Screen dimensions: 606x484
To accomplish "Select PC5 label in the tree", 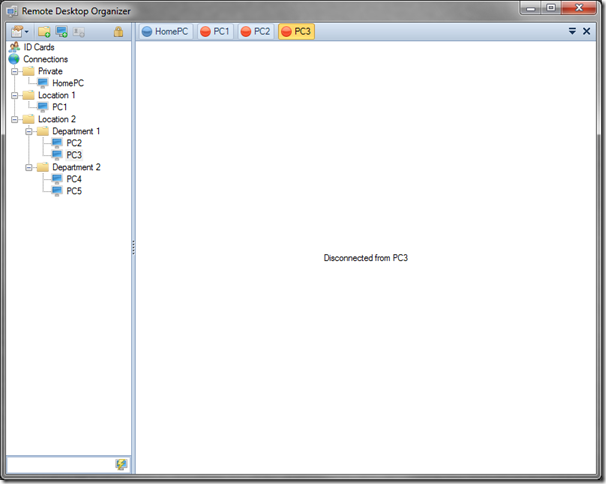I will [x=74, y=191].
